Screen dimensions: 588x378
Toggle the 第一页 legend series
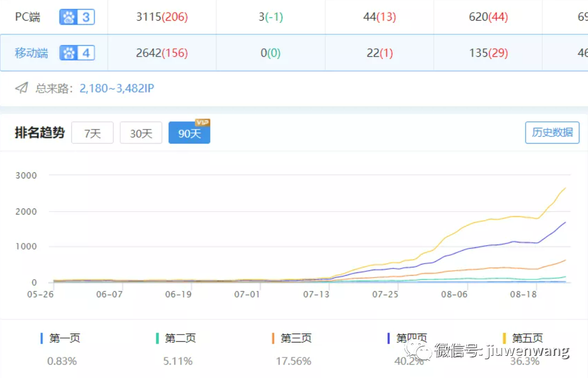click(x=65, y=338)
